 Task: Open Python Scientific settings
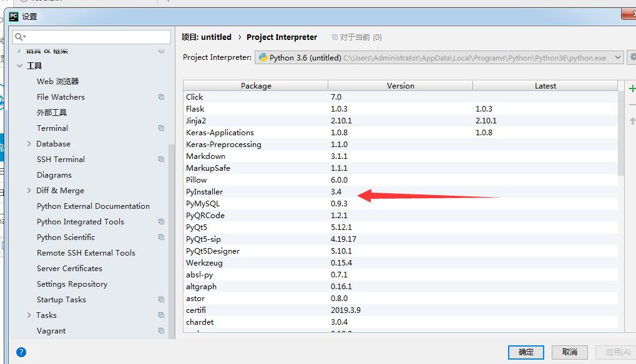pyautogui.click(x=66, y=237)
